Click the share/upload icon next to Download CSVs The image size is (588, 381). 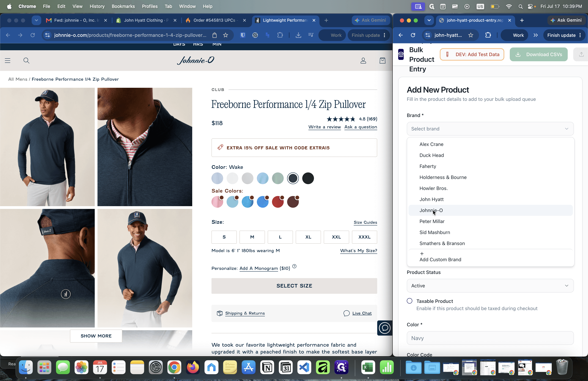pyautogui.click(x=581, y=54)
